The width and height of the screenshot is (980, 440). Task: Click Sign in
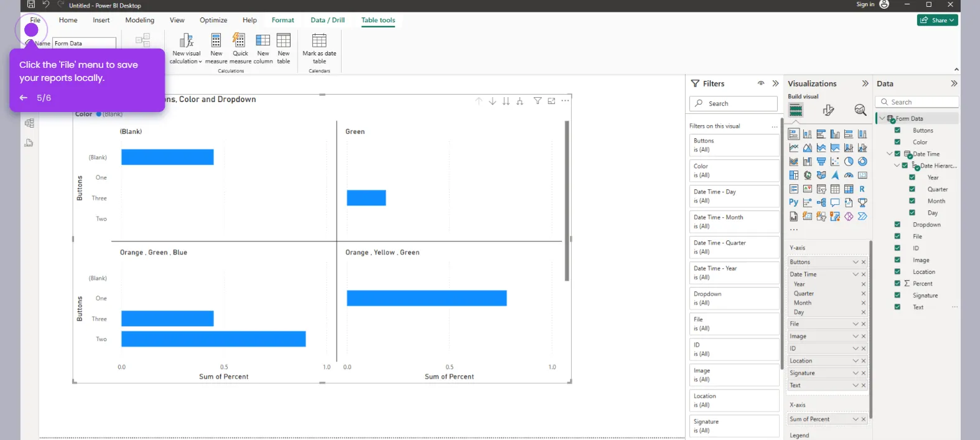point(866,4)
